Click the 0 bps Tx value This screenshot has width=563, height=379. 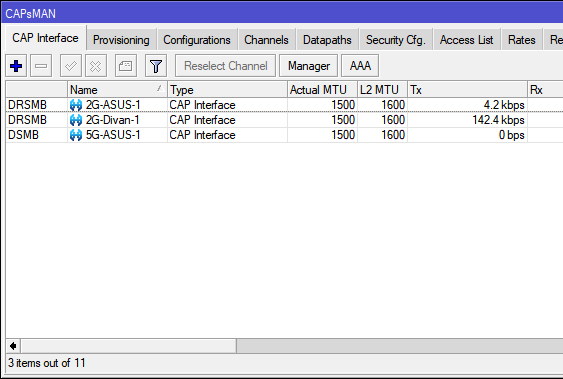tap(512, 135)
